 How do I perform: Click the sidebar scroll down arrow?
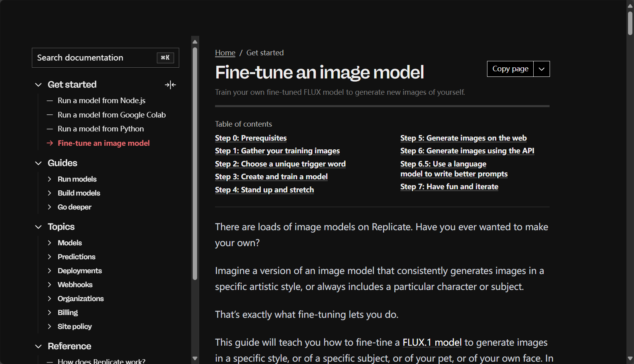click(195, 358)
